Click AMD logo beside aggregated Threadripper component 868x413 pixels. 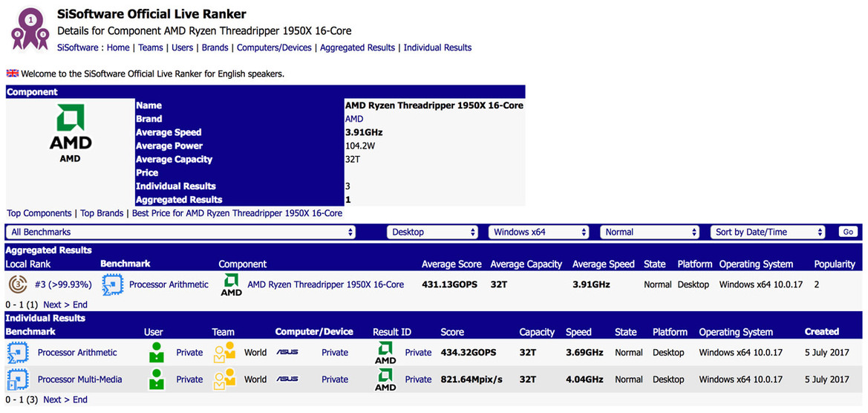click(x=232, y=284)
